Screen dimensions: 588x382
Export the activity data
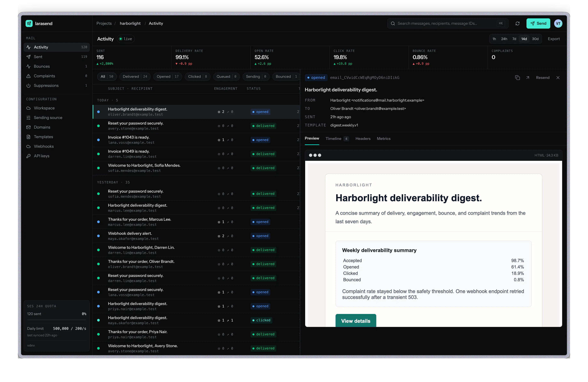click(554, 39)
